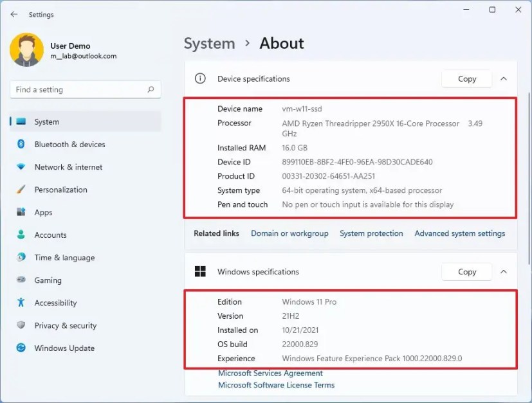532x403 pixels.
Task: Click the Find a setting field
Action: coord(86,89)
